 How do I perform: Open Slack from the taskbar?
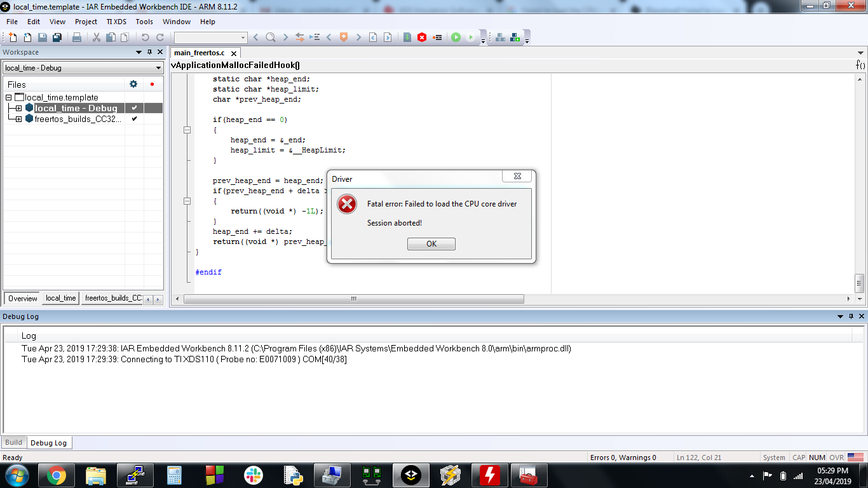tap(254, 475)
